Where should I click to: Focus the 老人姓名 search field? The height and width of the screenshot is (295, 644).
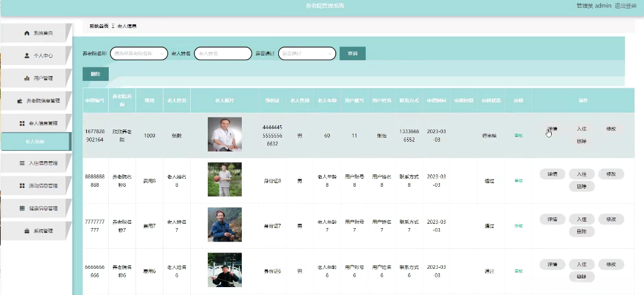click(222, 54)
